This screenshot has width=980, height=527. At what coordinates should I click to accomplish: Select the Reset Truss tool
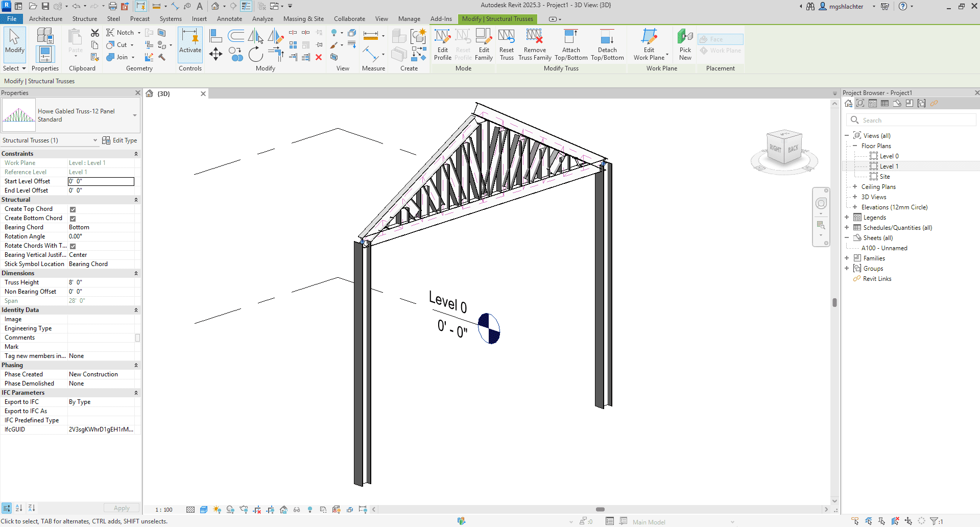(x=506, y=44)
